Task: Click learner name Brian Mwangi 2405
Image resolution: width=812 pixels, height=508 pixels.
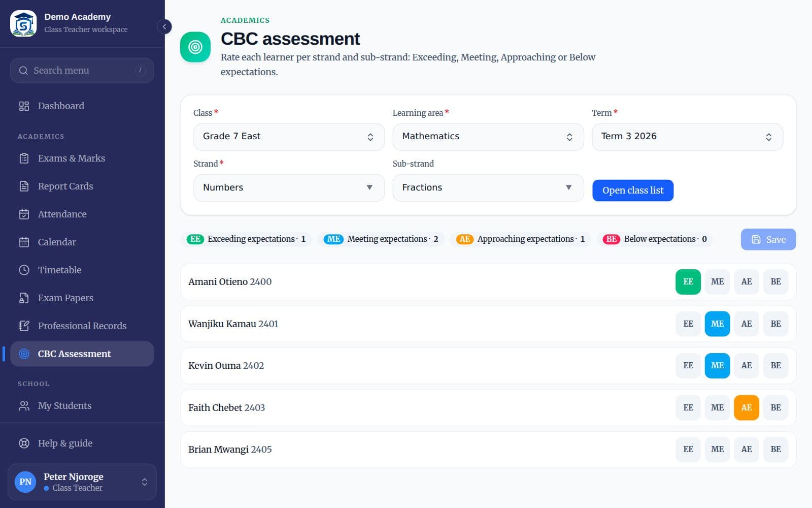Action: pyautogui.click(x=230, y=450)
